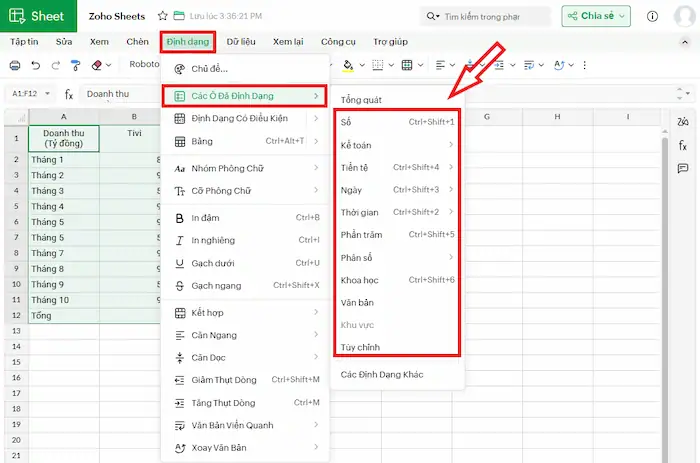
Task: Open Các Định Dạng Khác more formats
Action: coord(397,375)
